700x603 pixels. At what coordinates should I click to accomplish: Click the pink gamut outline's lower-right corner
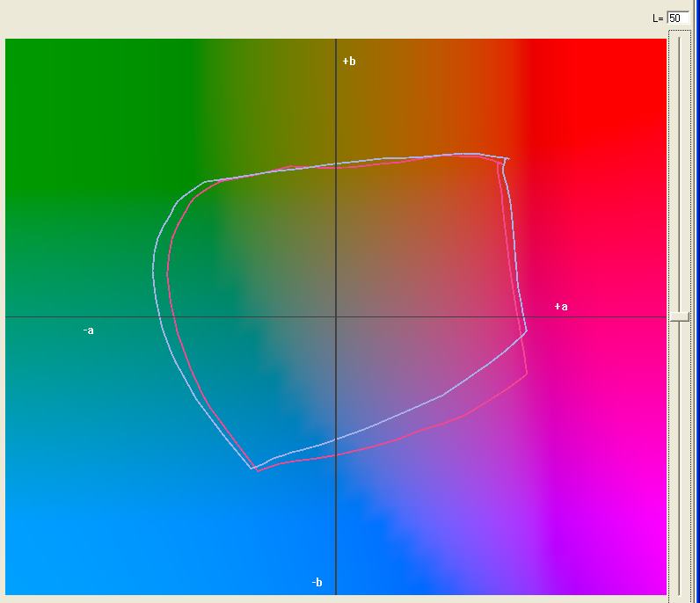click(x=526, y=374)
